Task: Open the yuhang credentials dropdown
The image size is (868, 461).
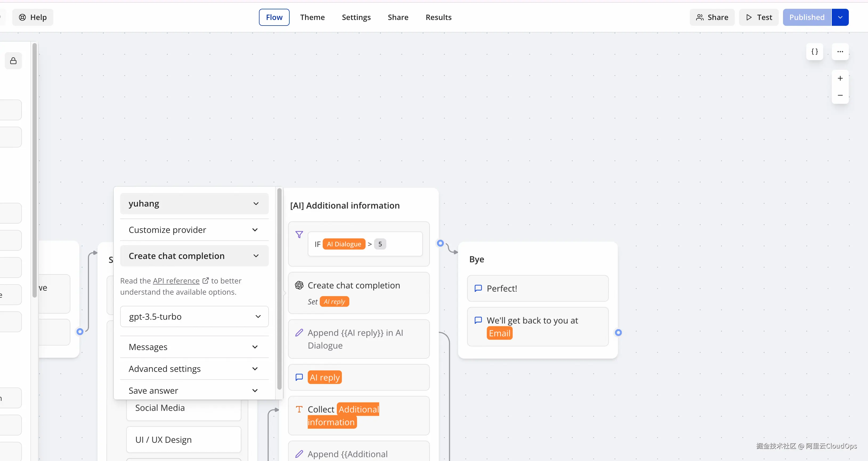Action: [194, 203]
